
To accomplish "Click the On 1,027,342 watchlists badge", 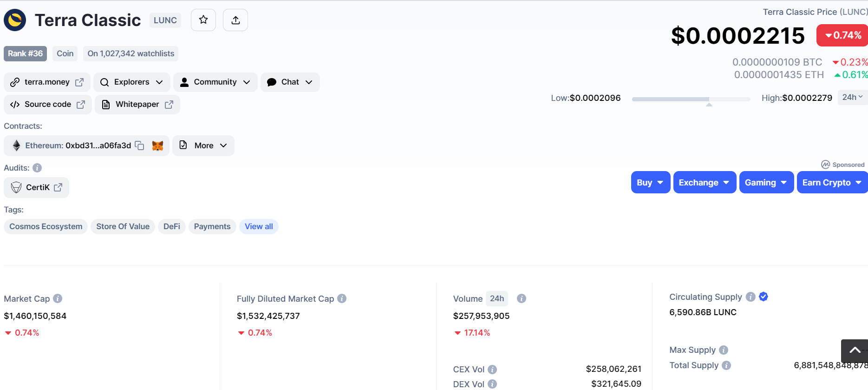I will (x=131, y=53).
